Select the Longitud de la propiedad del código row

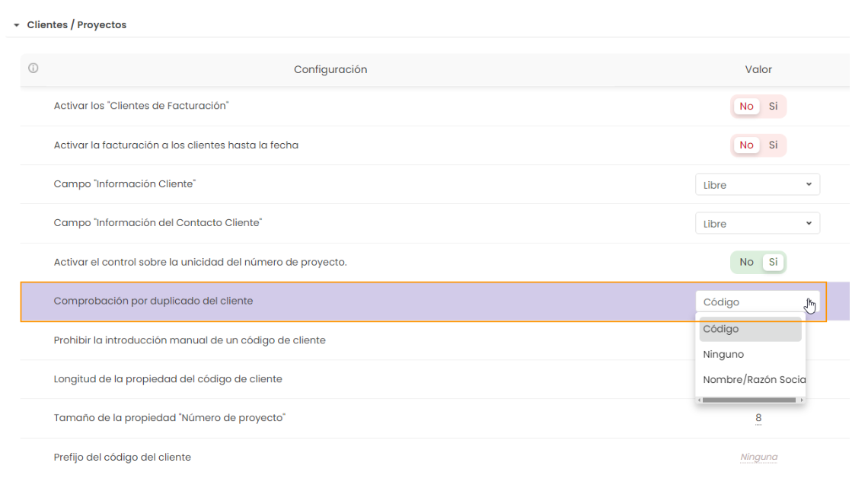click(168, 379)
